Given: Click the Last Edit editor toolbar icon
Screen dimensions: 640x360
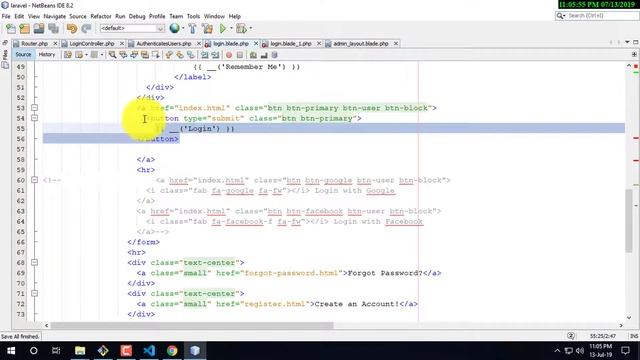Looking at the screenshot, I should click(x=68, y=54).
